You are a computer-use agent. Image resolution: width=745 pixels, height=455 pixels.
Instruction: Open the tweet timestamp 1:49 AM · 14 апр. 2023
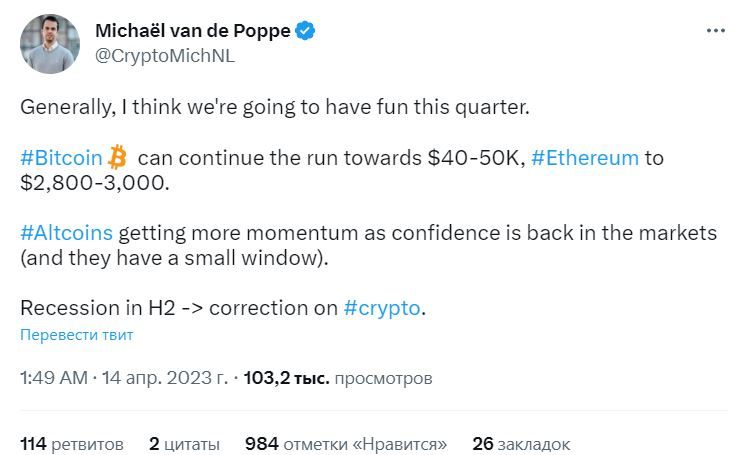(123, 378)
